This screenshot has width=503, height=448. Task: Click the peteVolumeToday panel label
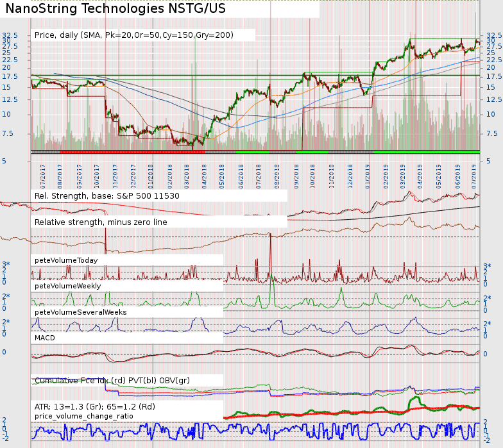click(x=66, y=260)
